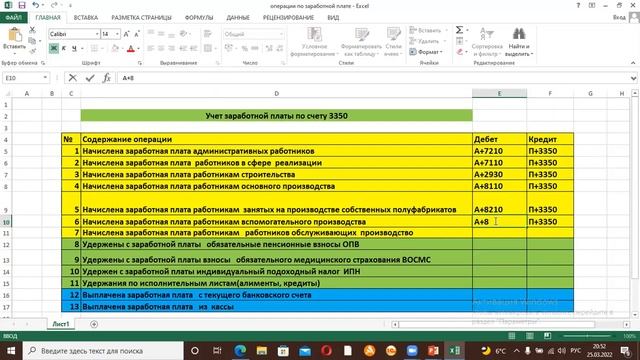
Task: Click the fill color bucket icon
Action: coord(115,49)
